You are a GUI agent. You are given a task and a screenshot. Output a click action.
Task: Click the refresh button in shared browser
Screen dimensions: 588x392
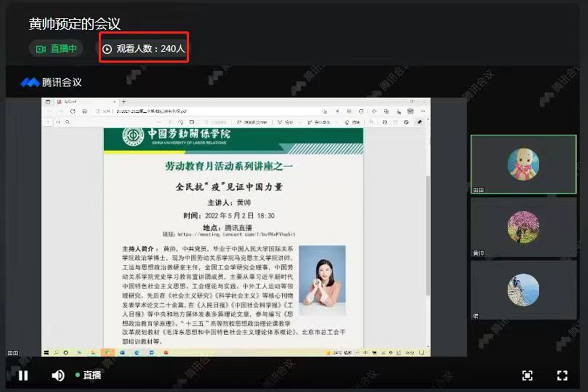tap(73, 111)
